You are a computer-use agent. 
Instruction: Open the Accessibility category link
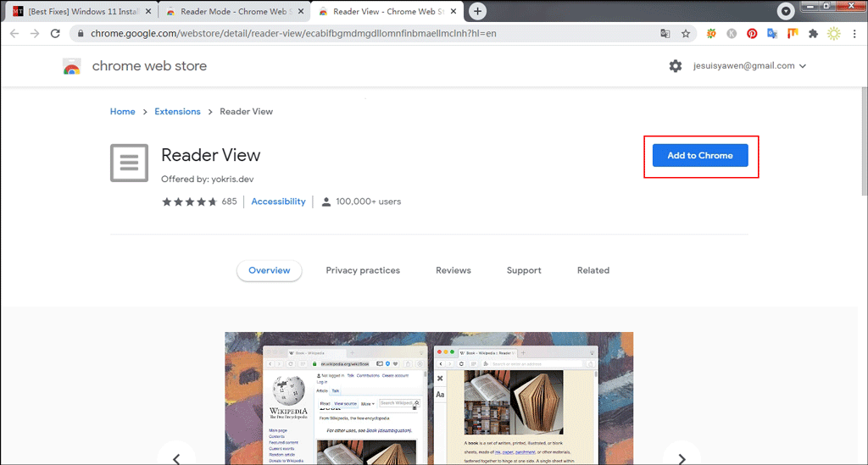click(x=278, y=202)
